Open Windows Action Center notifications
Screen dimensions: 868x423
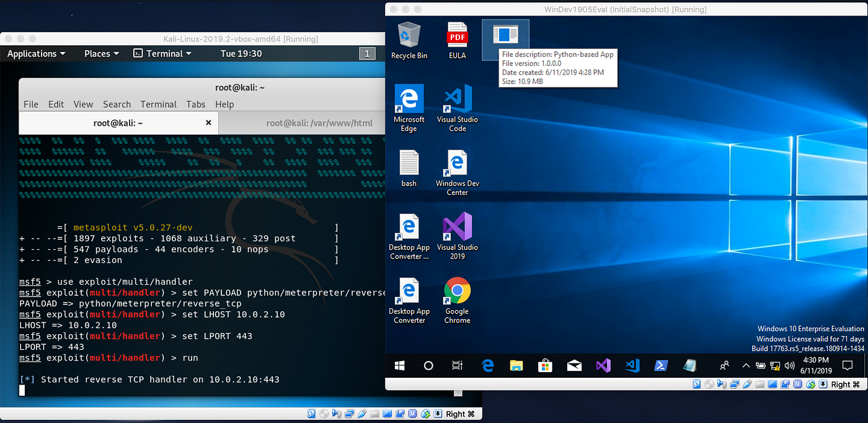(848, 366)
